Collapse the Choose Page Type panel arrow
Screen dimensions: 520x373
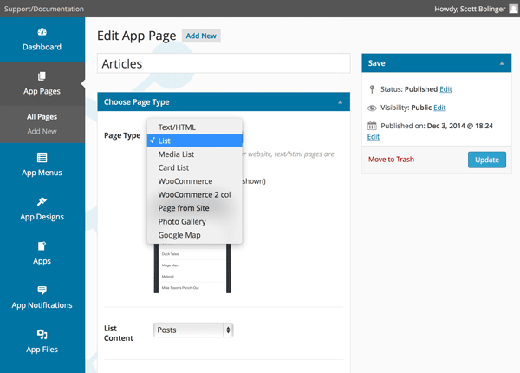(x=340, y=102)
